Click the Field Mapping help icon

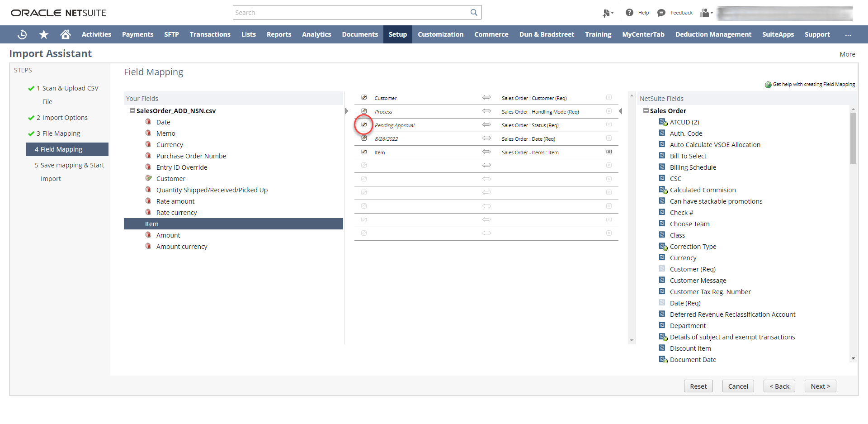coord(768,85)
